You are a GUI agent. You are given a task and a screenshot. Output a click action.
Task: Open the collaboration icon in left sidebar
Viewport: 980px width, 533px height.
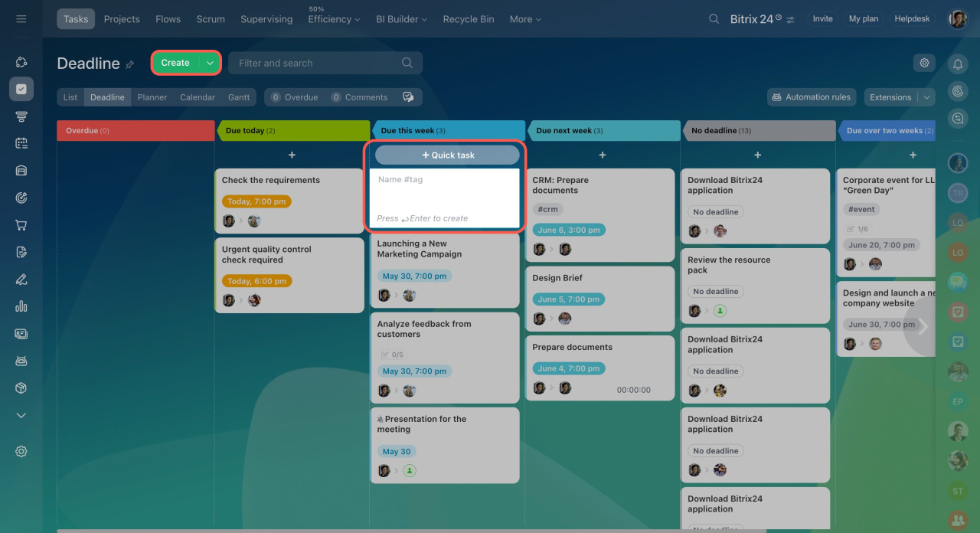click(x=21, y=62)
